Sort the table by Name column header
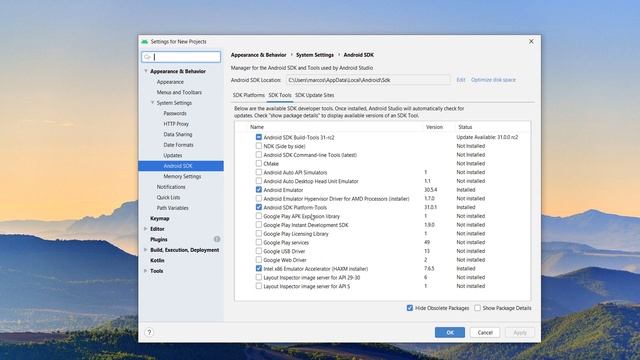640x360 pixels. (x=257, y=127)
